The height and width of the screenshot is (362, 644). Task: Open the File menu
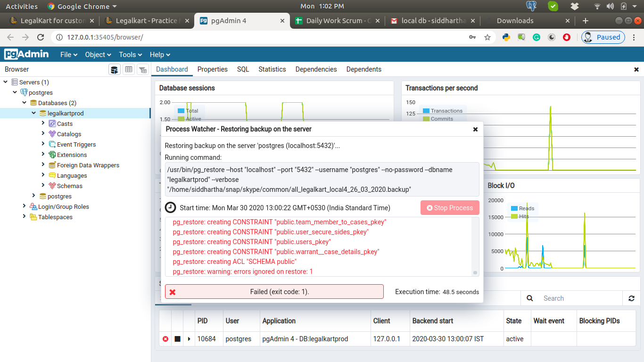point(69,55)
